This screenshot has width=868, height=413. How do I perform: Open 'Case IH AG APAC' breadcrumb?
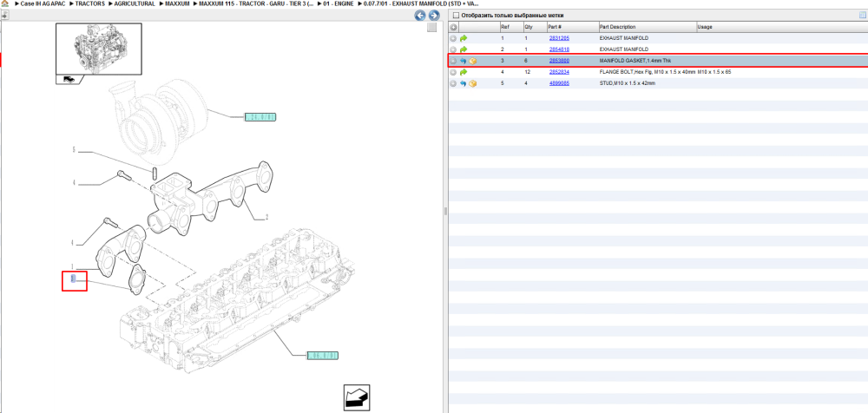click(43, 3)
